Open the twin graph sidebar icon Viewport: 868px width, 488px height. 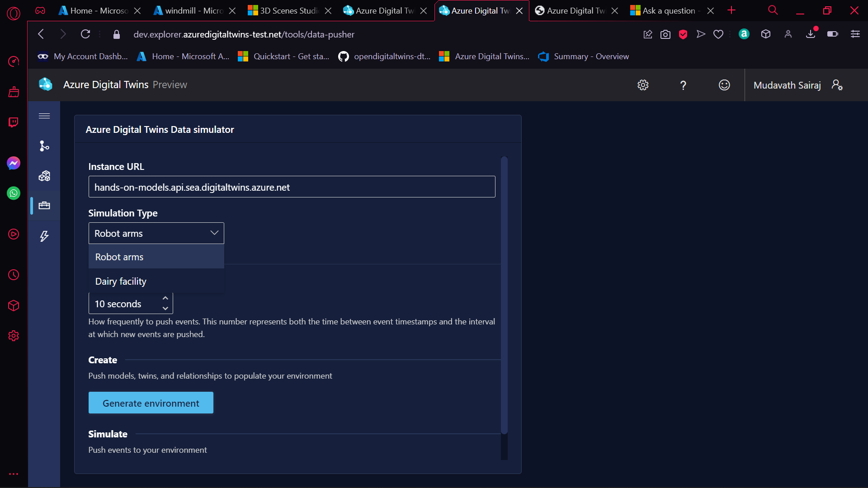(x=44, y=146)
